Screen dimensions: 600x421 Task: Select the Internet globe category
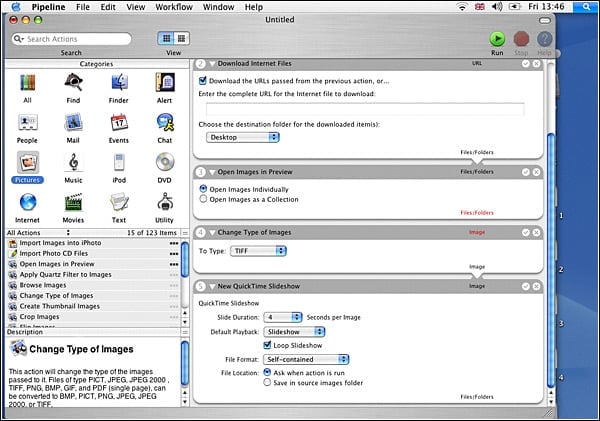tap(28, 203)
